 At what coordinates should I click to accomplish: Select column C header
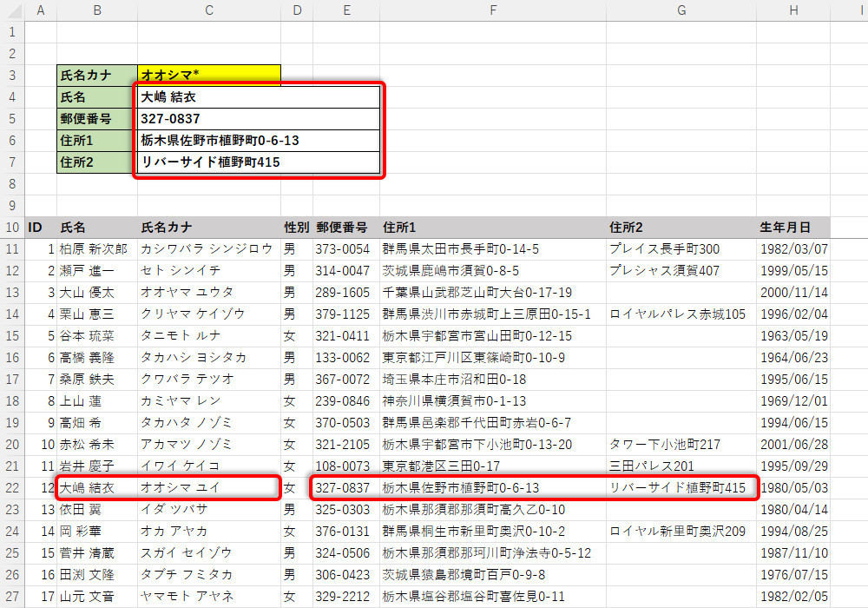point(208,10)
